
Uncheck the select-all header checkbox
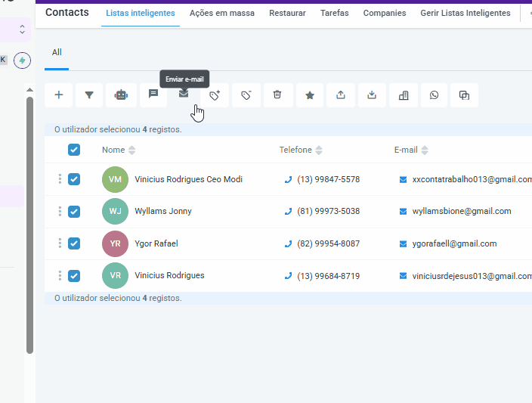pos(74,150)
